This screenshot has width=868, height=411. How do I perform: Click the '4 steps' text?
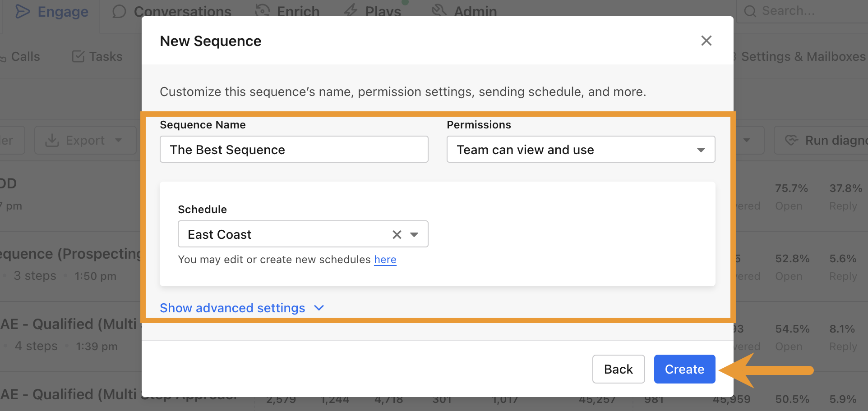pyautogui.click(x=36, y=346)
